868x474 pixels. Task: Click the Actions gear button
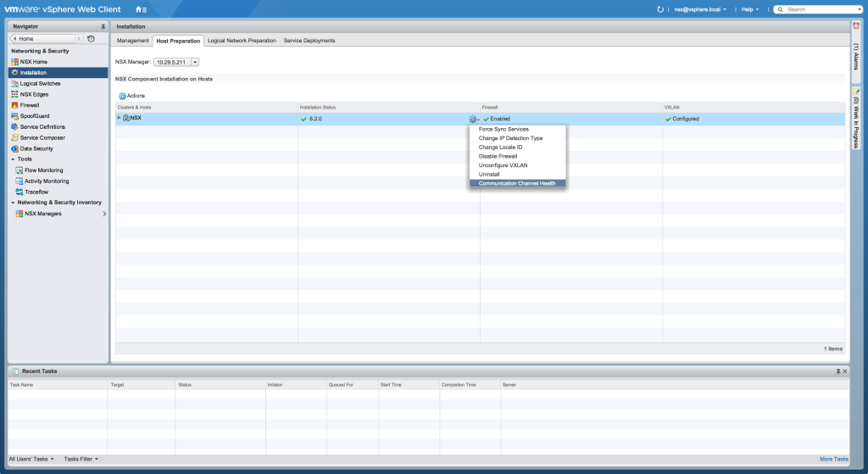pyautogui.click(x=131, y=96)
